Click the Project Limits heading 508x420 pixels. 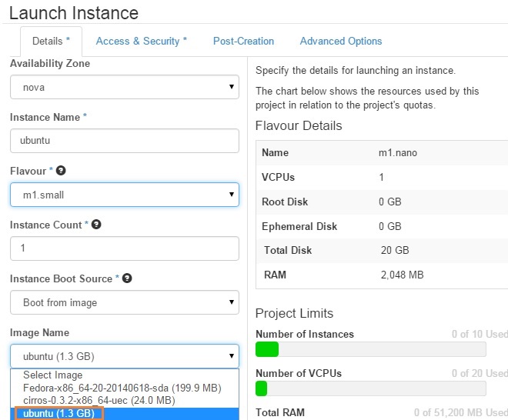pyautogui.click(x=294, y=314)
